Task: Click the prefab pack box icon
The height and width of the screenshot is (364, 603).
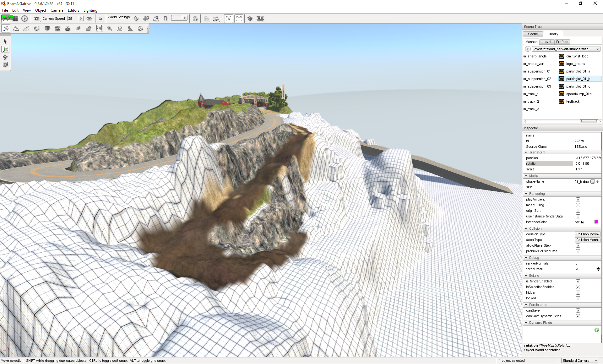Action: tap(250, 19)
